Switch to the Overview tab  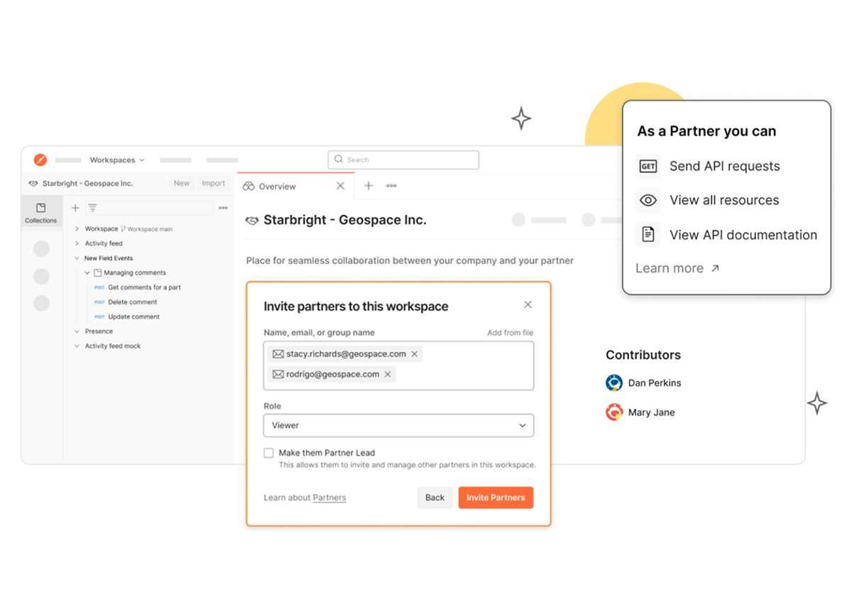277,187
